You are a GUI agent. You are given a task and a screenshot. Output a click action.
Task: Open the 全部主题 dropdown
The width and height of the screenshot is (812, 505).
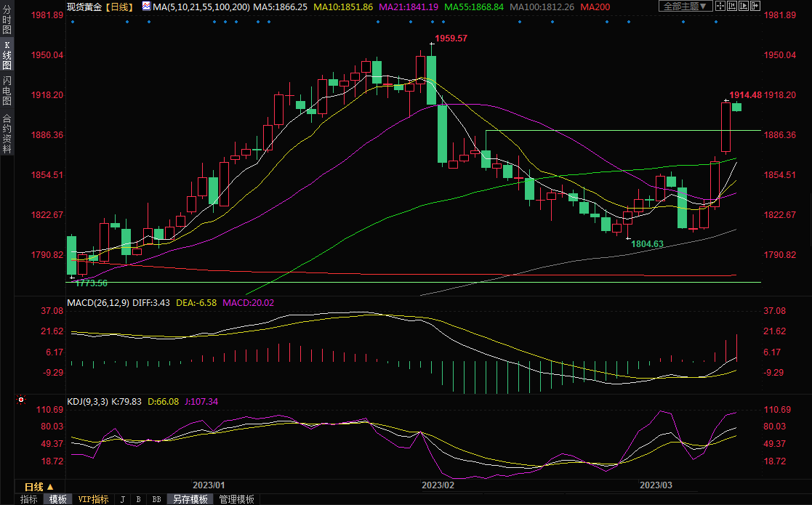click(685, 7)
